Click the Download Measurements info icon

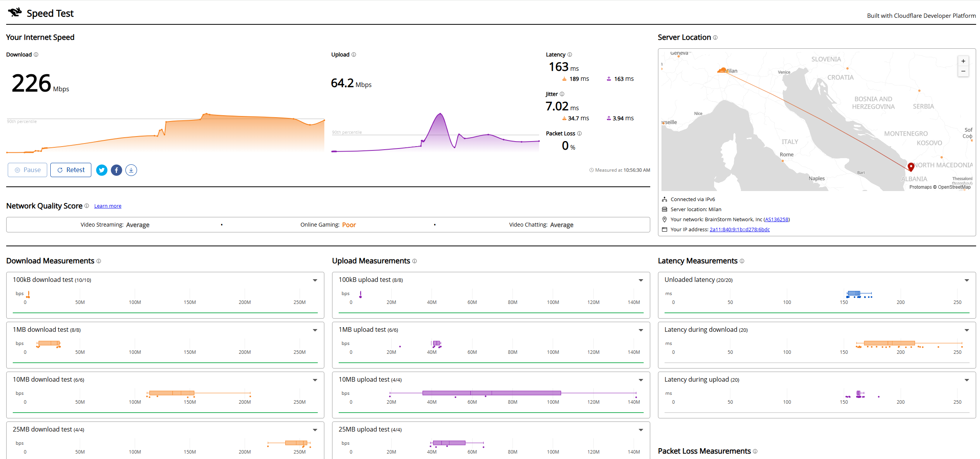[x=99, y=261]
